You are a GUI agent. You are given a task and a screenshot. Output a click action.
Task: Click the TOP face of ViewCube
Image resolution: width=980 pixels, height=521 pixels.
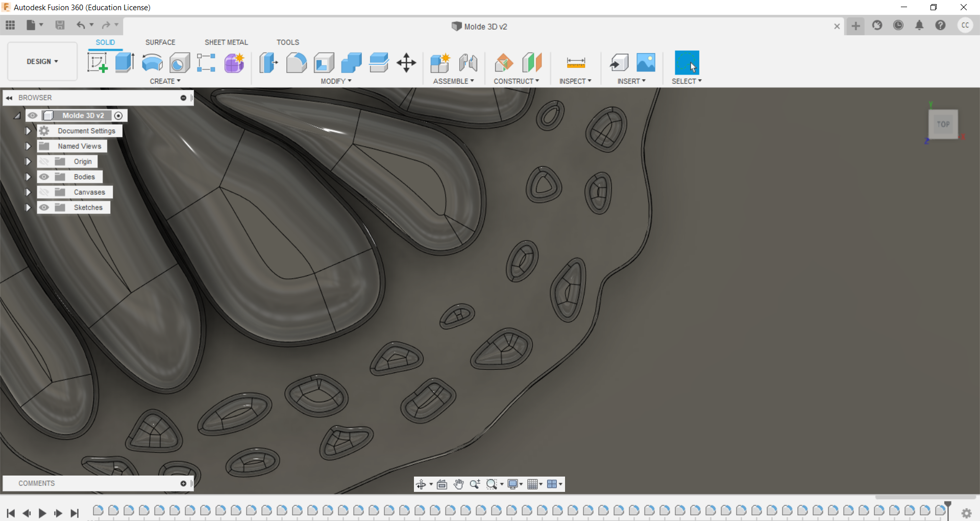(943, 124)
